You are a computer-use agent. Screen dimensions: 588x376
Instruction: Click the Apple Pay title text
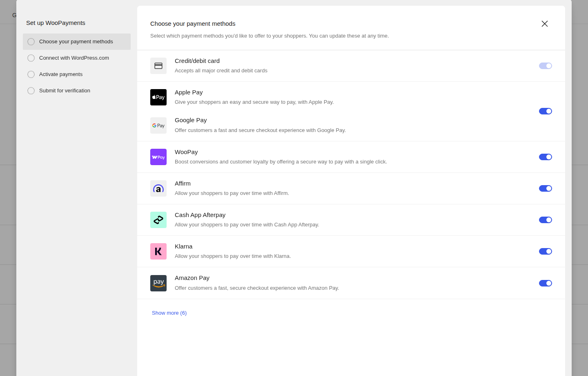pos(189,92)
